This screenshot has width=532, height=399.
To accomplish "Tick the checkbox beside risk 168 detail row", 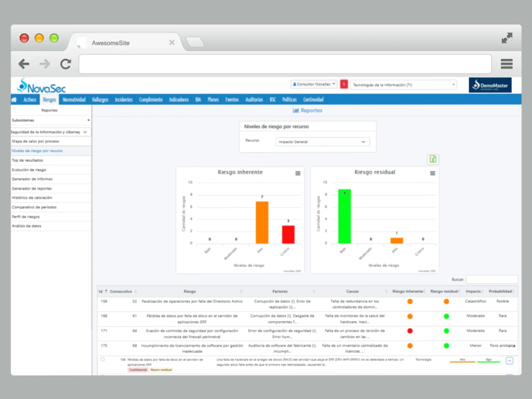I will [103, 360].
